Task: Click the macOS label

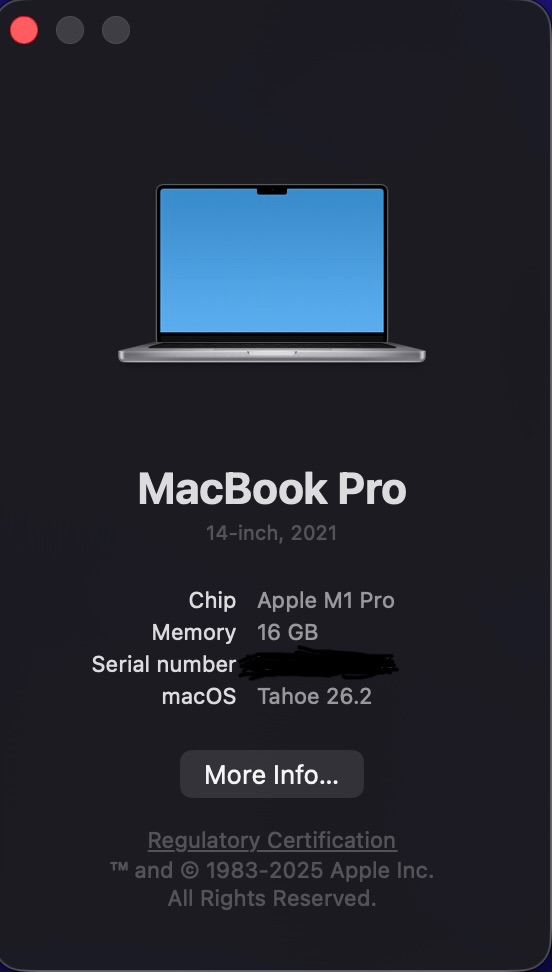Action: point(198,697)
